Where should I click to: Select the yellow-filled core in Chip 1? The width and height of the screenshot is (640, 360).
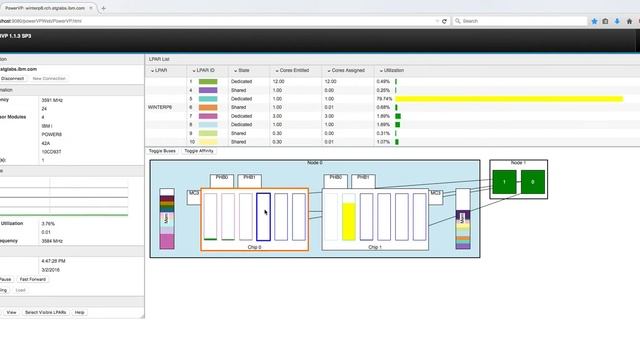(x=349, y=217)
